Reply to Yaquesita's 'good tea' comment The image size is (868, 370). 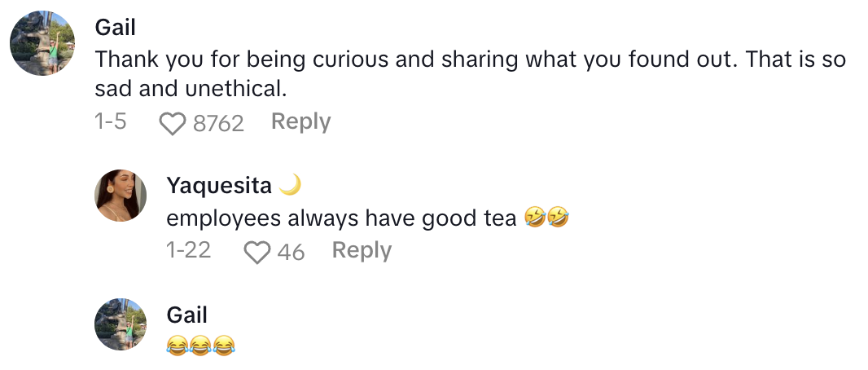(362, 251)
